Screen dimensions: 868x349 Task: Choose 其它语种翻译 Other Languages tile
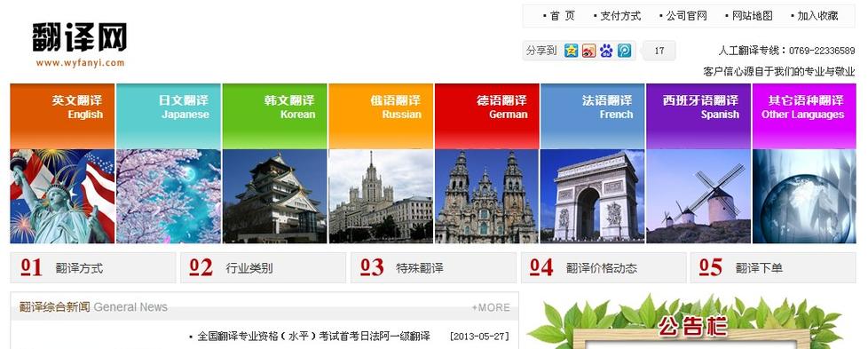(x=804, y=115)
